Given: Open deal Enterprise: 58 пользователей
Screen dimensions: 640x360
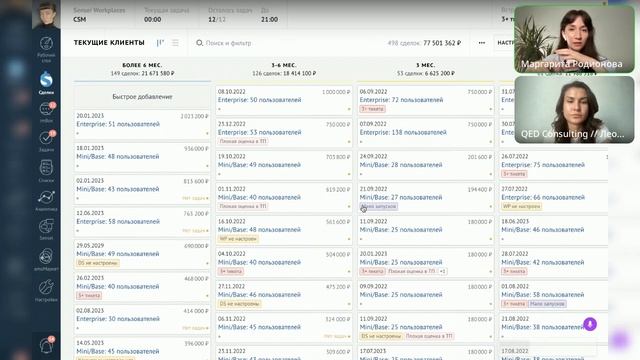Looking at the screenshot, I should click(x=118, y=221).
